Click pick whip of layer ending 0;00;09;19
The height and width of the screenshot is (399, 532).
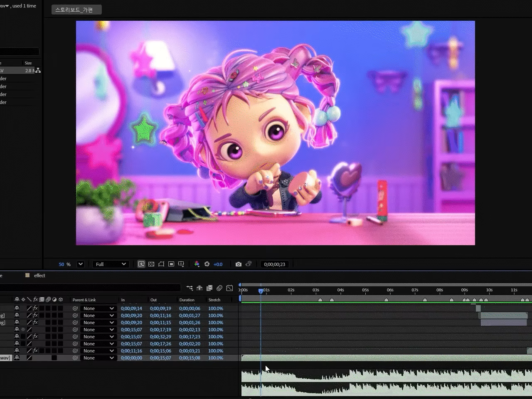point(75,308)
